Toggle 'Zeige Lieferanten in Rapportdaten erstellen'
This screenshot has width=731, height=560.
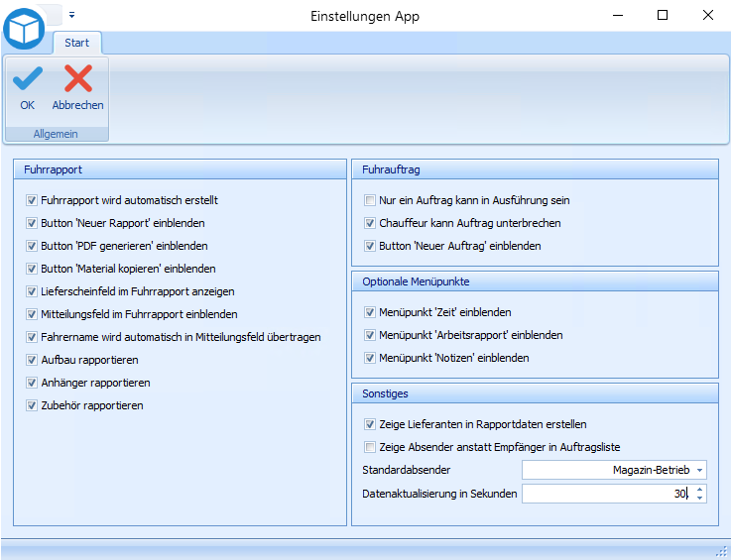(x=370, y=424)
